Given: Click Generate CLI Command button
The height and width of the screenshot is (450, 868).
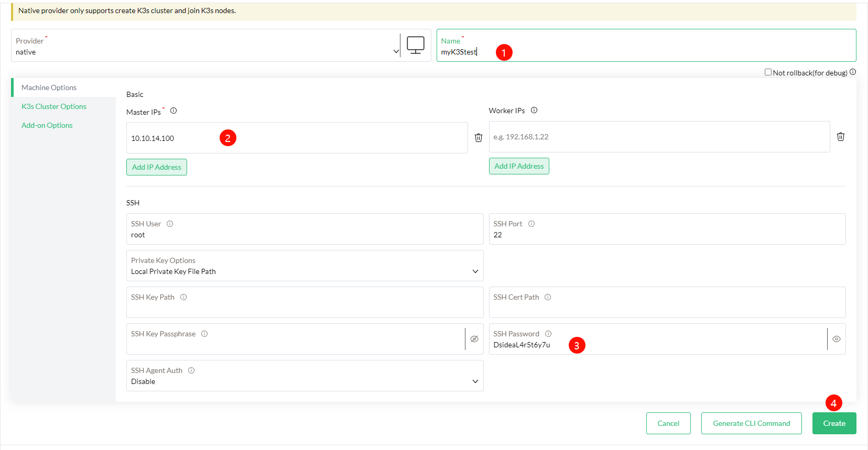Looking at the screenshot, I should 752,423.
